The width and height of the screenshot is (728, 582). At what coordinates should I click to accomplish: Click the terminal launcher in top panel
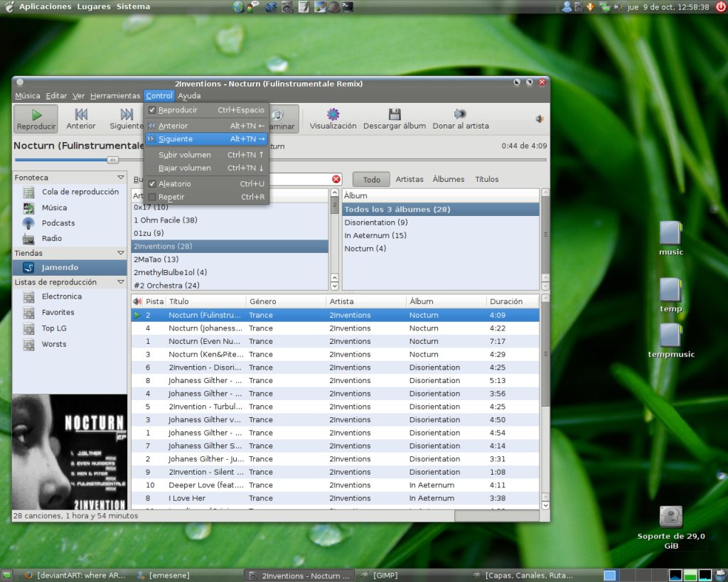coord(348,6)
